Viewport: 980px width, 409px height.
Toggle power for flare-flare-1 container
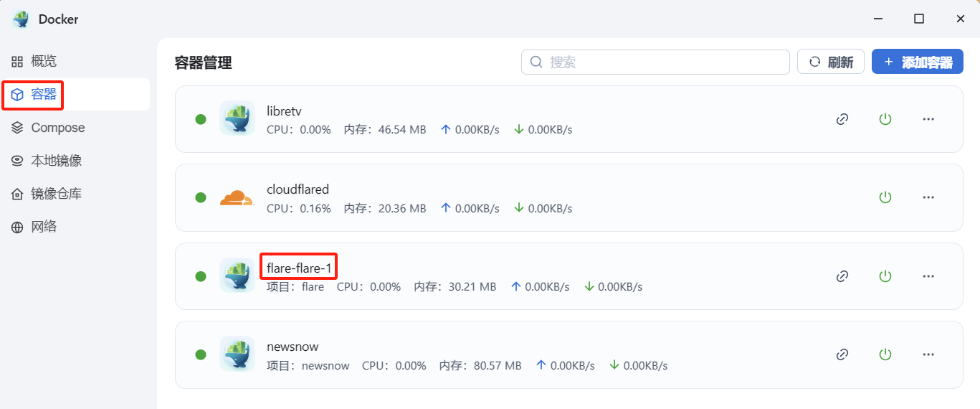click(x=885, y=276)
